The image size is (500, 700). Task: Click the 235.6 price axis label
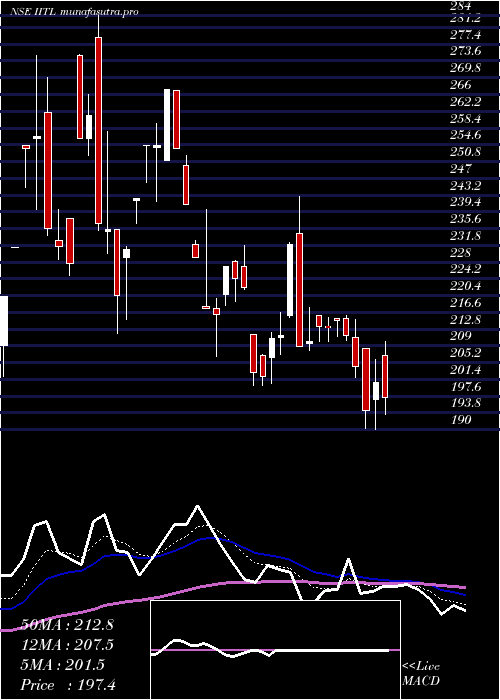465,219
